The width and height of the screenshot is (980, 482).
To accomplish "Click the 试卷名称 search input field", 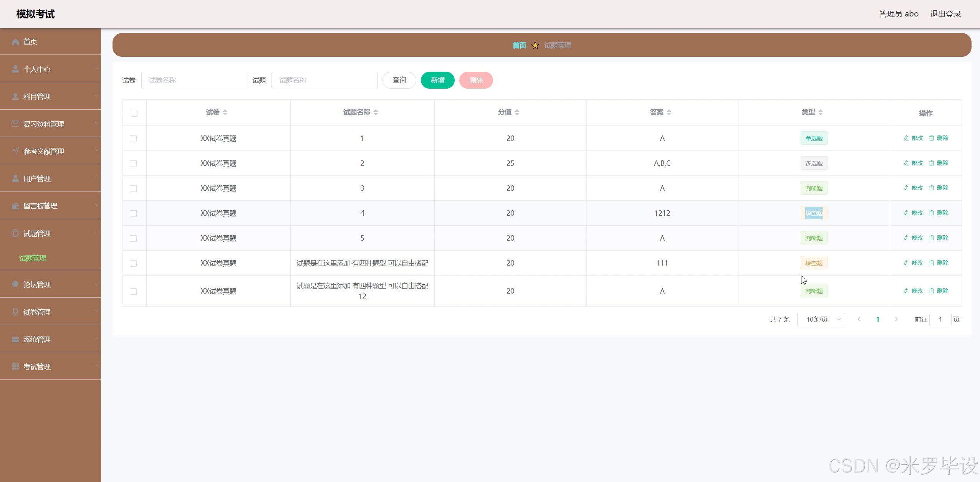I will (194, 80).
